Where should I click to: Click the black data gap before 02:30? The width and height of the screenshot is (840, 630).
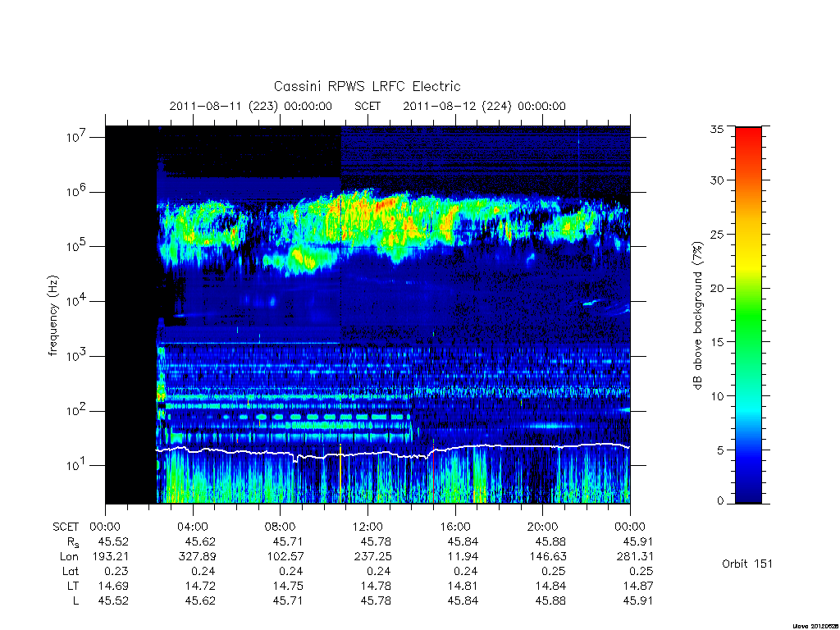pyautogui.click(x=130, y=315)
